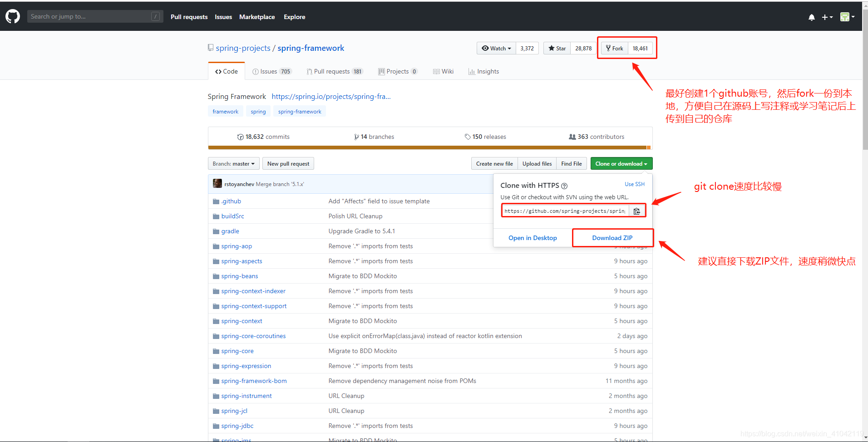Open Issues in top navigation

tap(223, 17)
